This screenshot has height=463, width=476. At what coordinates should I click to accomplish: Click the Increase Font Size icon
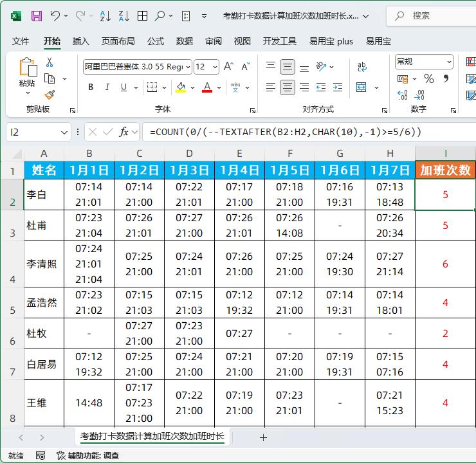tap(230, 66)
